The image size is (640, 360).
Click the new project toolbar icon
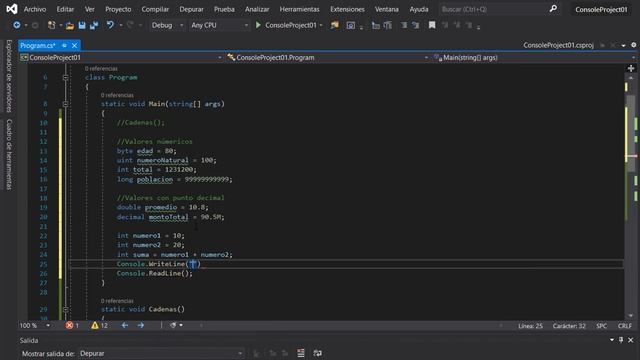[x=51, y=25]
